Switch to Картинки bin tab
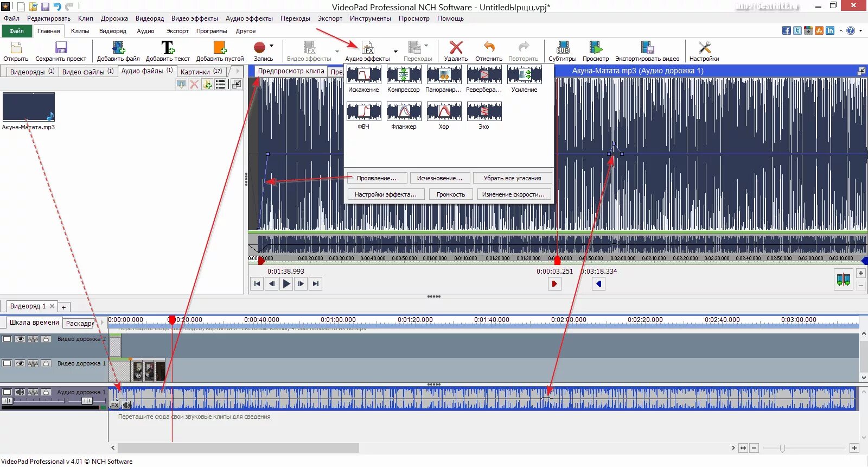 pos(201,72)
